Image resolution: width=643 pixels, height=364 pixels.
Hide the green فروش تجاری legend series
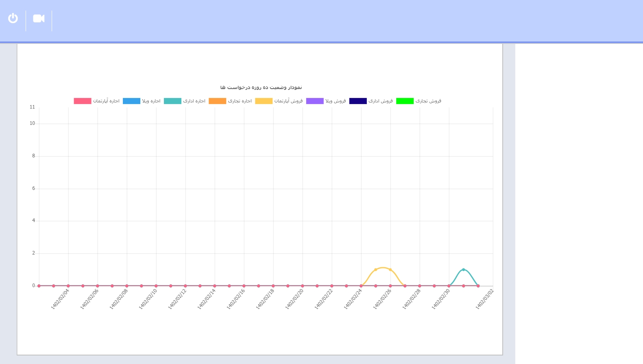[405, 101]
